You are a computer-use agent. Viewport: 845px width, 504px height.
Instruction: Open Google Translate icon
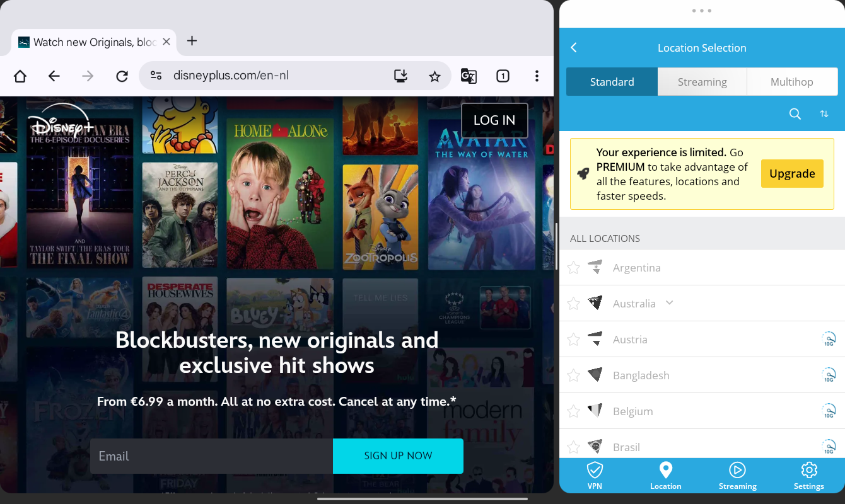[469, 76]
